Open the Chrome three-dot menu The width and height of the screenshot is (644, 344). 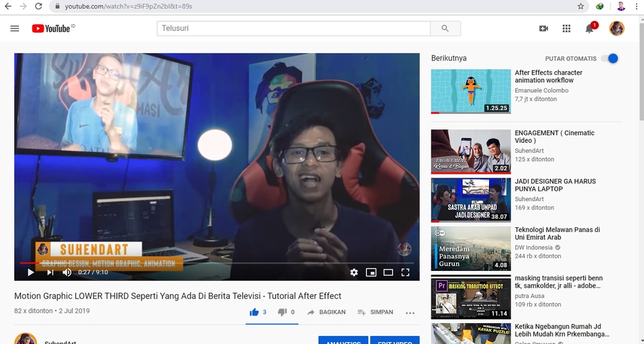[636, 6]
